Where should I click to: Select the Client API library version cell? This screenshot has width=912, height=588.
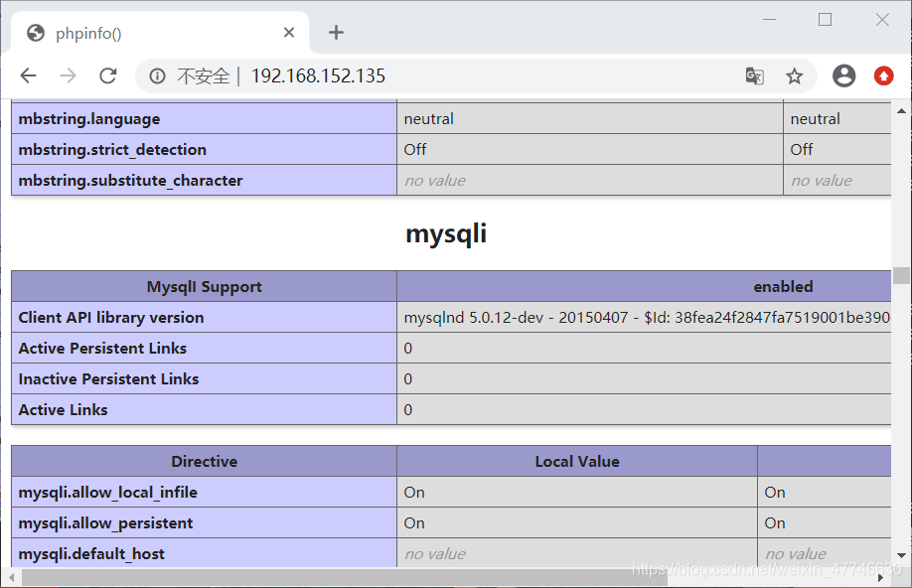pyautogui.click(x=204, y=317)
